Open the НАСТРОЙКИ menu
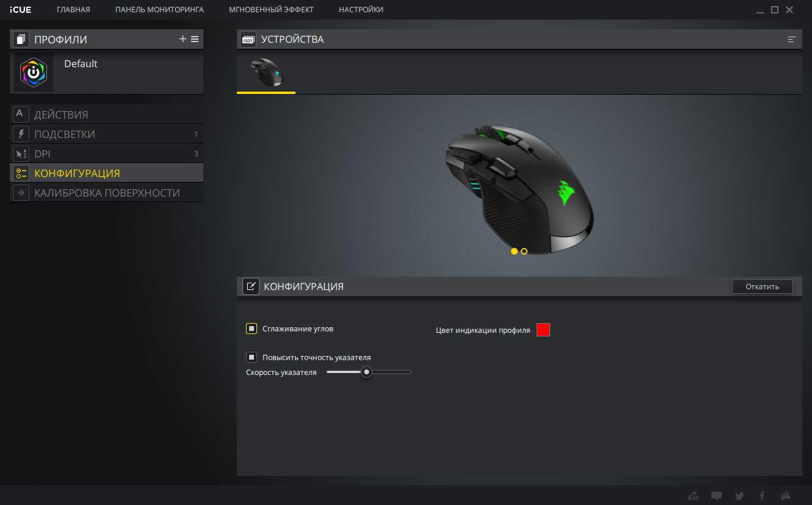Viewport: 812px width, 505px height. [361, 10]
